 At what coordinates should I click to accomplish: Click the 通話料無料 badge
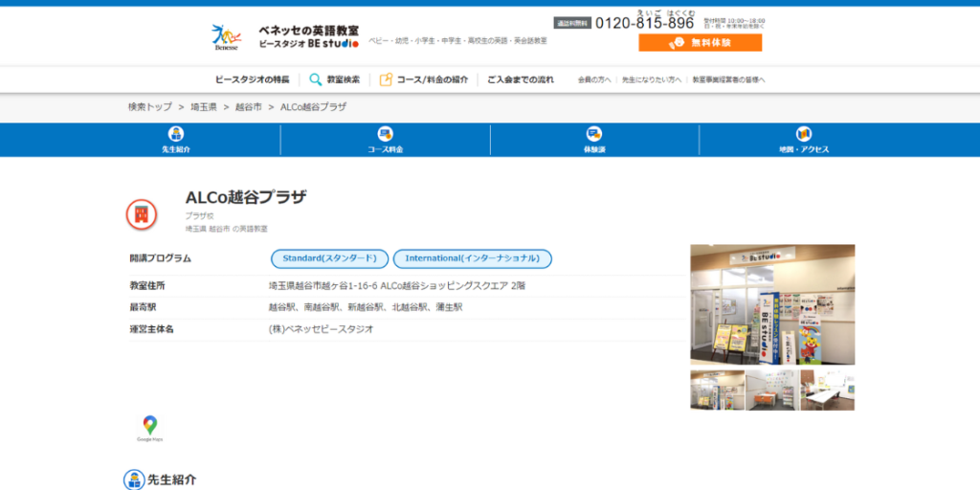(x=572, y=23)
